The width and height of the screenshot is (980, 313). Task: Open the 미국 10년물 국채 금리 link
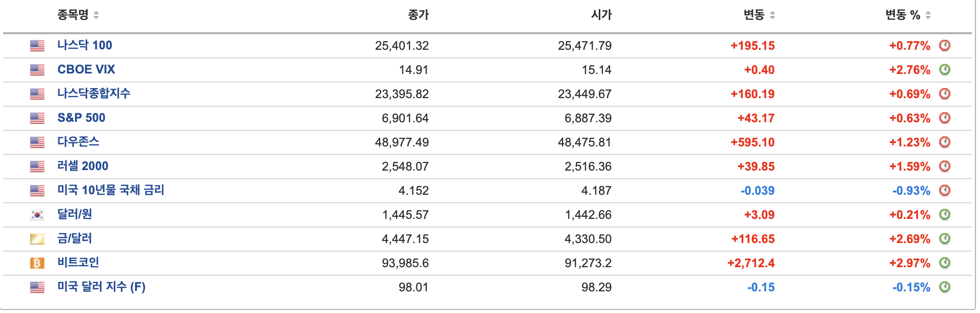click(x=111, y=190)
